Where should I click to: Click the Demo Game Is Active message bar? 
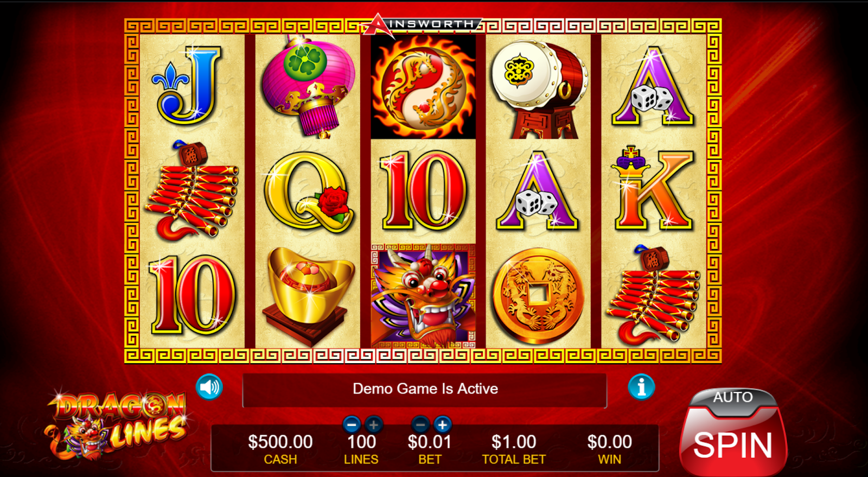coord(424,390)
